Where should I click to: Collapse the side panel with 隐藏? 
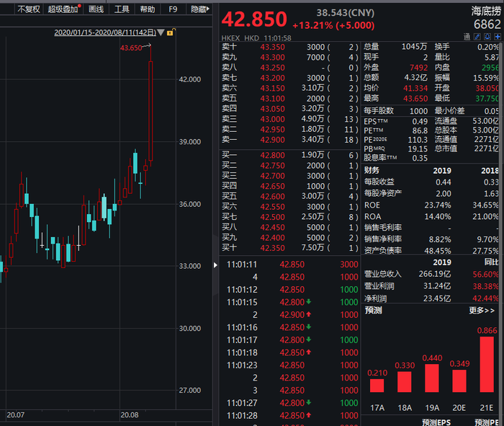(199, 9)
